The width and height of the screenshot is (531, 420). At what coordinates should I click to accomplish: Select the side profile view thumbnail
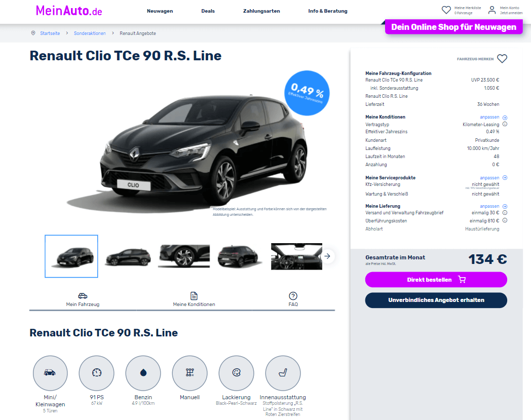(128, 257)
